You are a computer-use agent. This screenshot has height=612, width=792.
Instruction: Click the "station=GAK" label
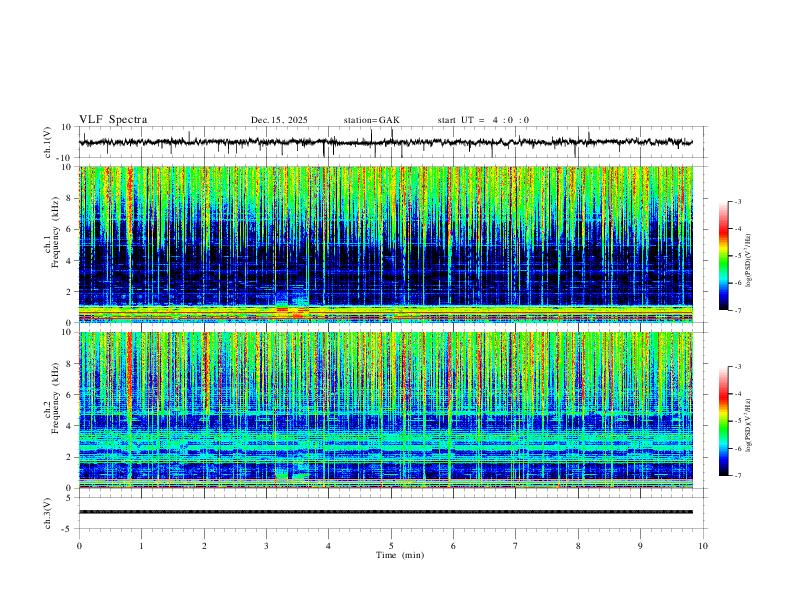[371, 120]
